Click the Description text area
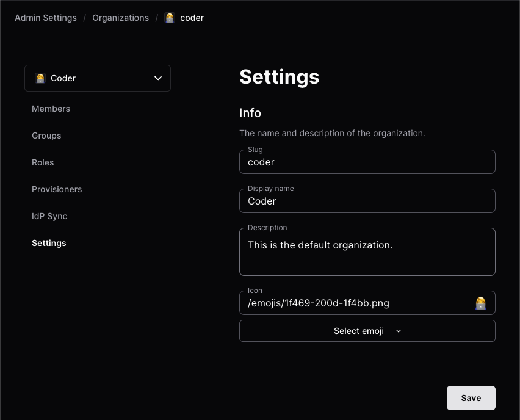Viewport: 520px width, 420px height. (367, 252)
